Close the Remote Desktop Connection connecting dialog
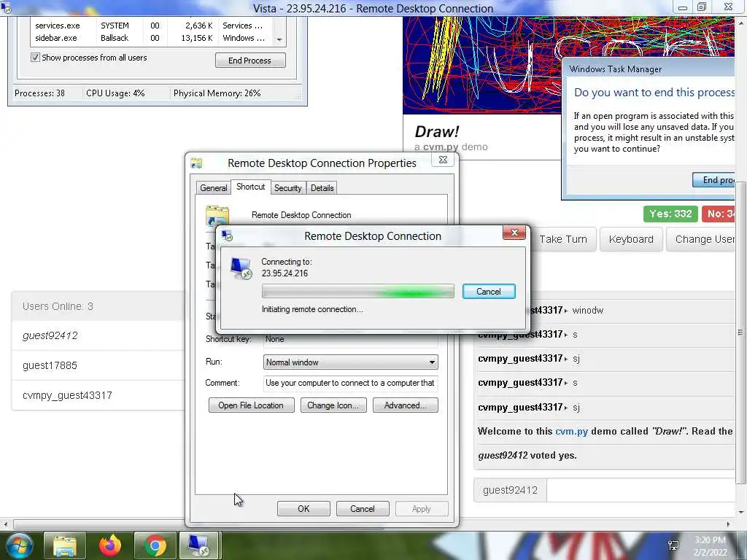 [514, 233]
